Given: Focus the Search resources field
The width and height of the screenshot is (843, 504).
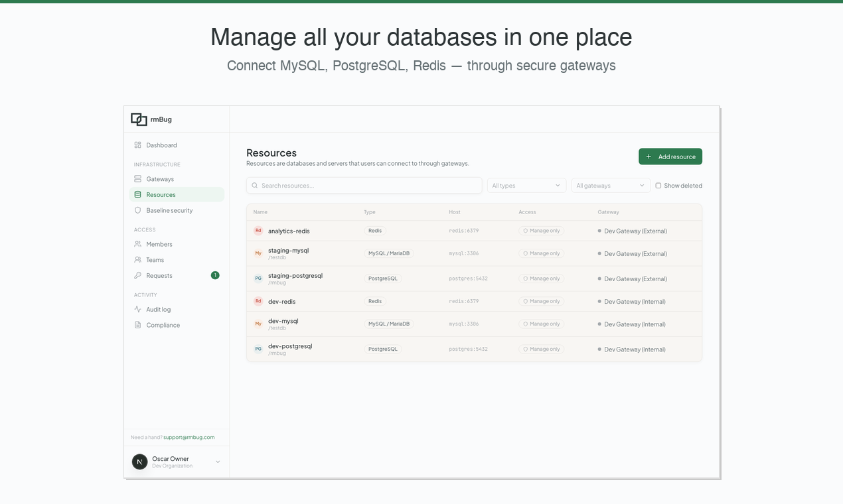Looking at the screenshot, I should pyautogui.click(x=364, y=186).
